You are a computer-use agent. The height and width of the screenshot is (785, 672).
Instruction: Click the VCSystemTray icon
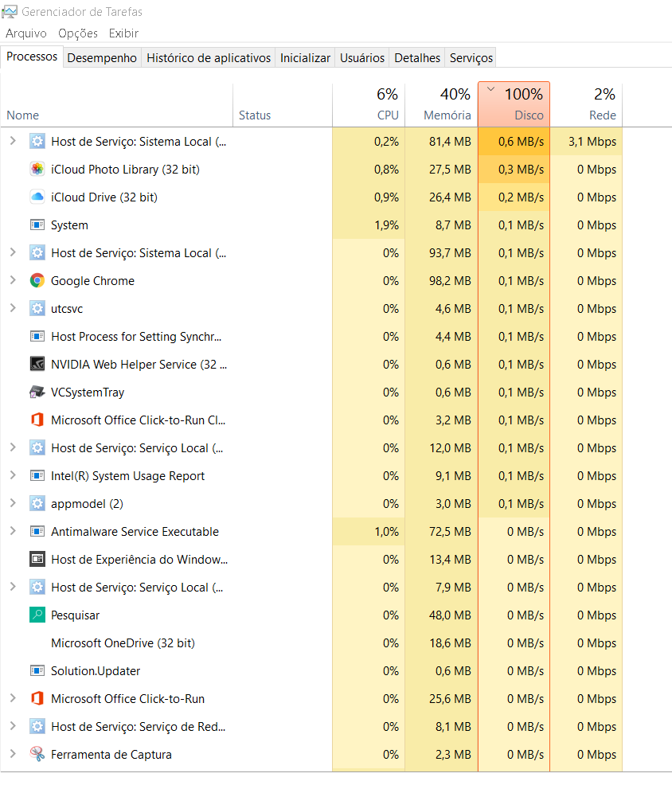pyautogui.click(x=37, y=392)
